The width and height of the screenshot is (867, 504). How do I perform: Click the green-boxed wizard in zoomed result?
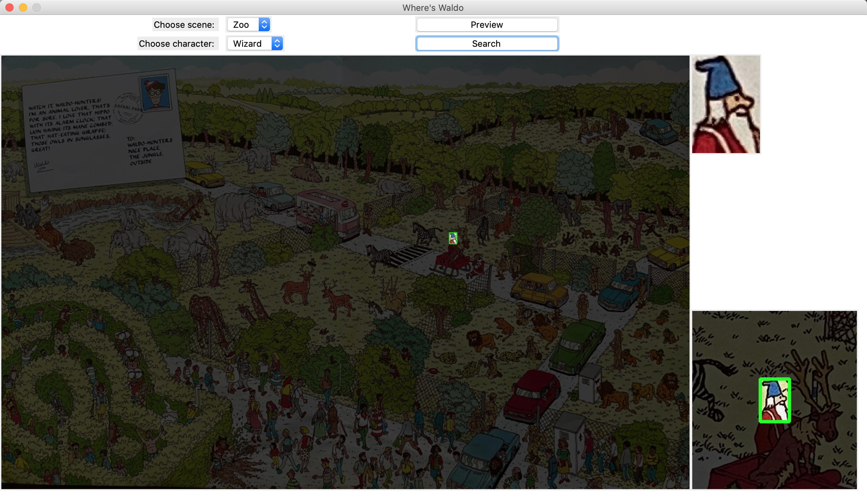click(x=775, y=400)
